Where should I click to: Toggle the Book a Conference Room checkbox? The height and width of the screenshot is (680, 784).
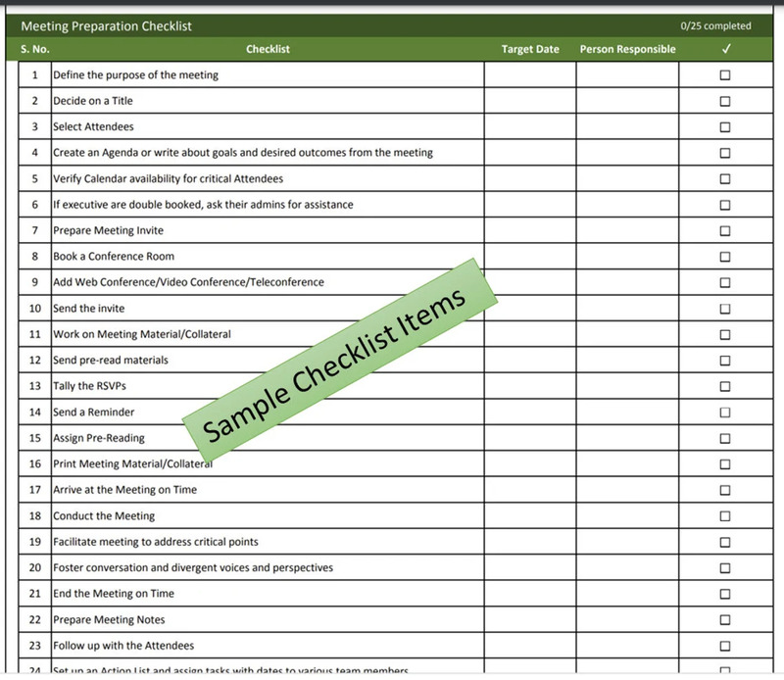click(x=724, y=257)
